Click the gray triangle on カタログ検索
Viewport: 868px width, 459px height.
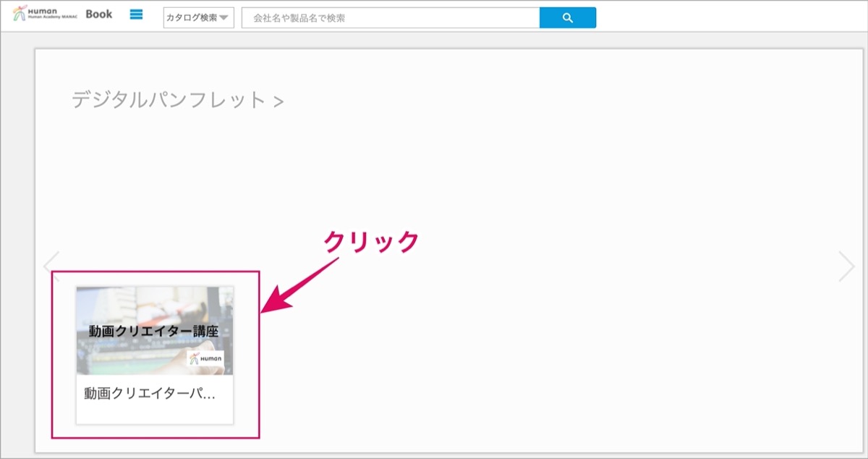(x=224, y=18)
